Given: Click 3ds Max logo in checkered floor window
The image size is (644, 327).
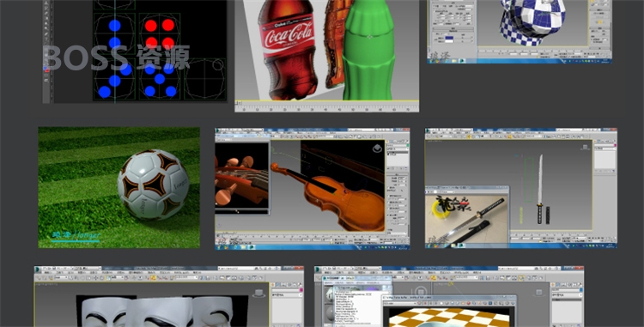Looking at the screenshot, I should point(318,269).
